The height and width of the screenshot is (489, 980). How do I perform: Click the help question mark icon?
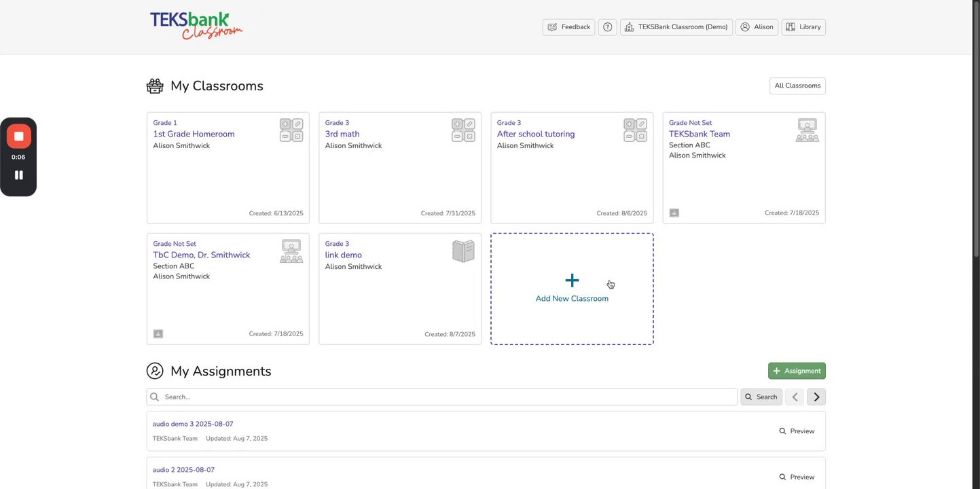click(608, 27)
